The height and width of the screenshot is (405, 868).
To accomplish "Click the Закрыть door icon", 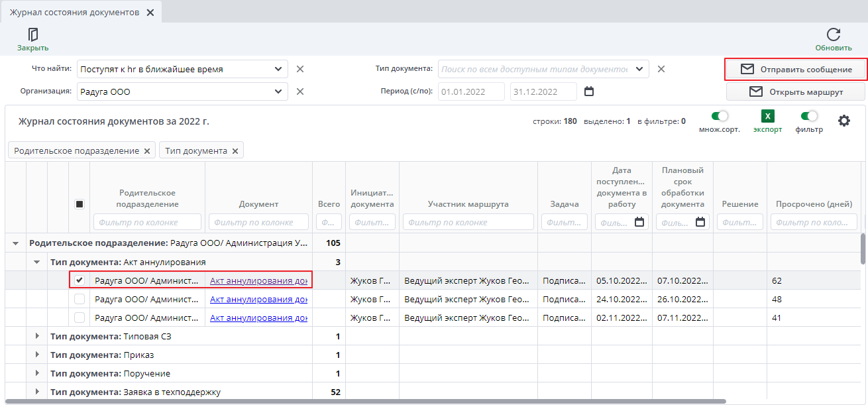I will click(32, 35).
